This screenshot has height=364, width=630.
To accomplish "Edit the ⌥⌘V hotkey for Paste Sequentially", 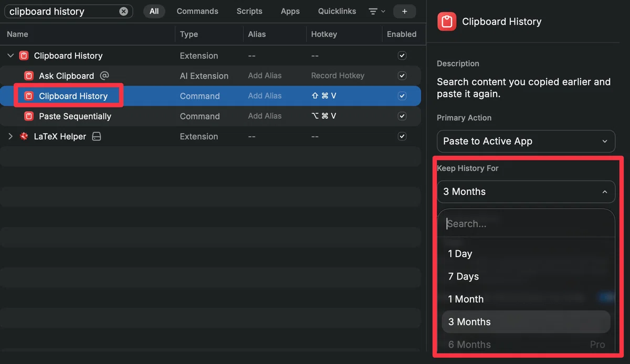I will pos(323,116).
